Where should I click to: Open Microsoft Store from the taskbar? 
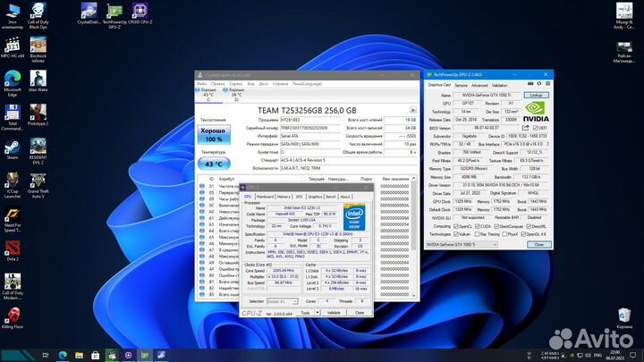point(96,355)
